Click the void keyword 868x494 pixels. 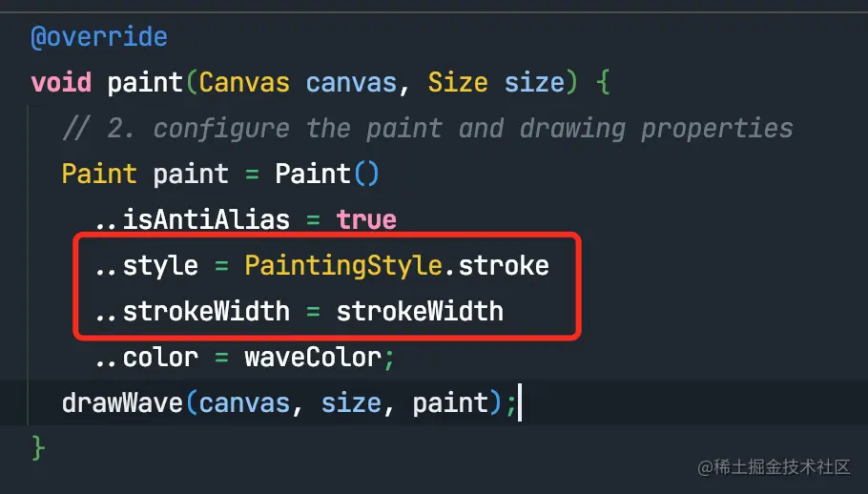point(61,82)
